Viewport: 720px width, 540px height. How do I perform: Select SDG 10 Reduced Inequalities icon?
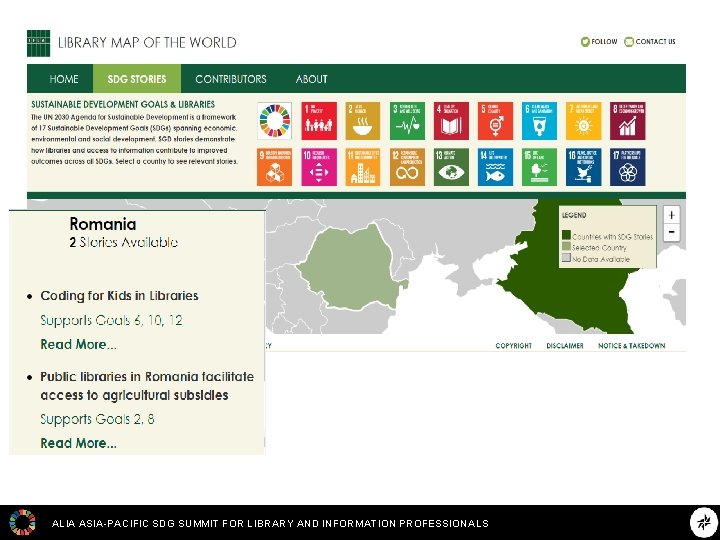[319, 167]
